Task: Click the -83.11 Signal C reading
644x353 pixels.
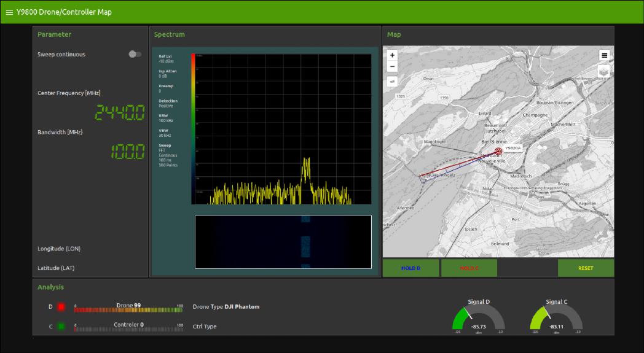Action: (x=556, y=327)
